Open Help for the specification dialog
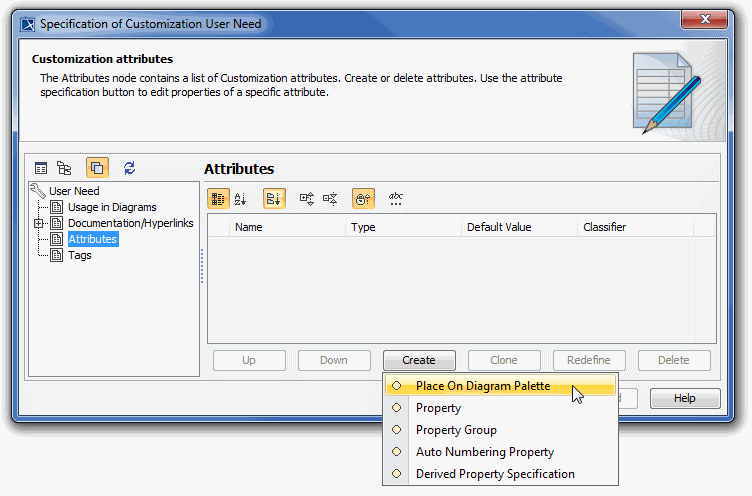This screenshot has width=752, height=496. 685,398
